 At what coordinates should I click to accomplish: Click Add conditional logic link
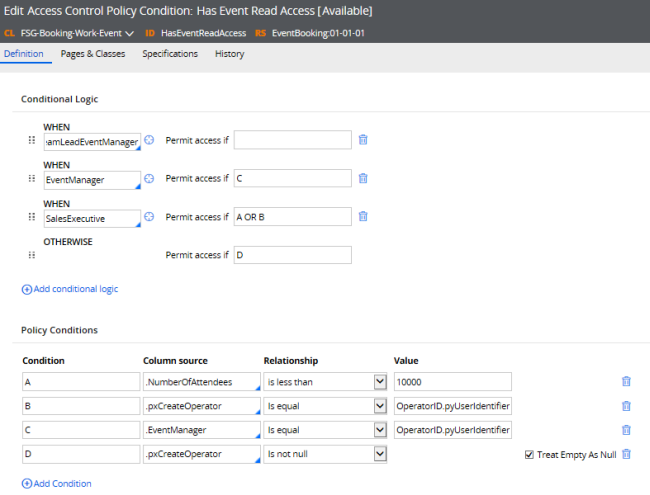pos(70,289)
